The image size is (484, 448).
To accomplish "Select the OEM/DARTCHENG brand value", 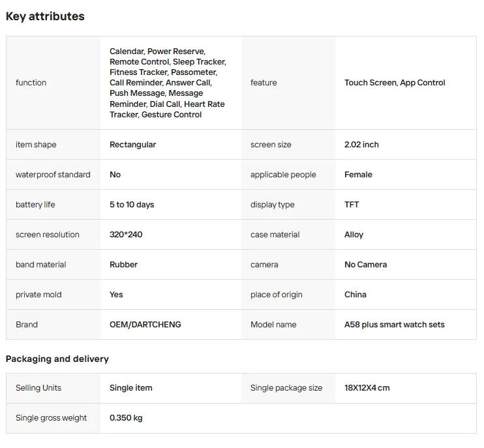I will [x=145, y=325].
